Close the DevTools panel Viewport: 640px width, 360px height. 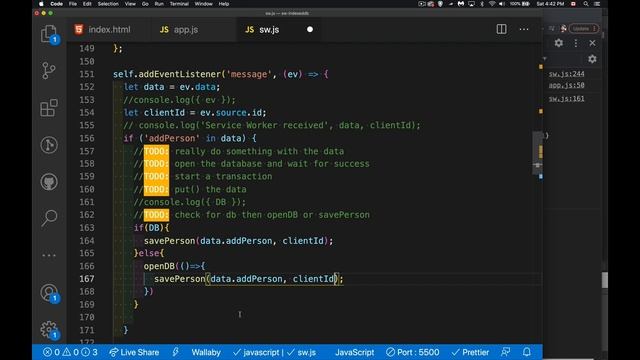593,43
